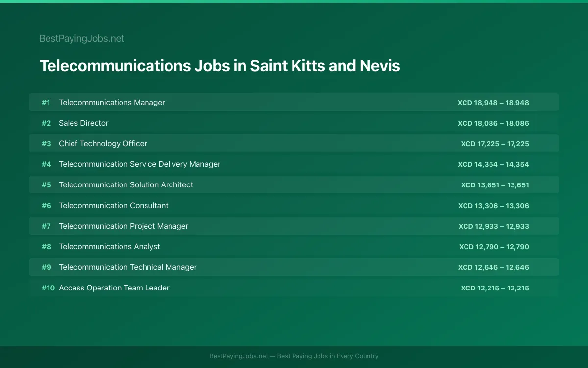Click salary XCD 12,790 – 12,790
Screen dimensions: 588x368
click(494, 247)
